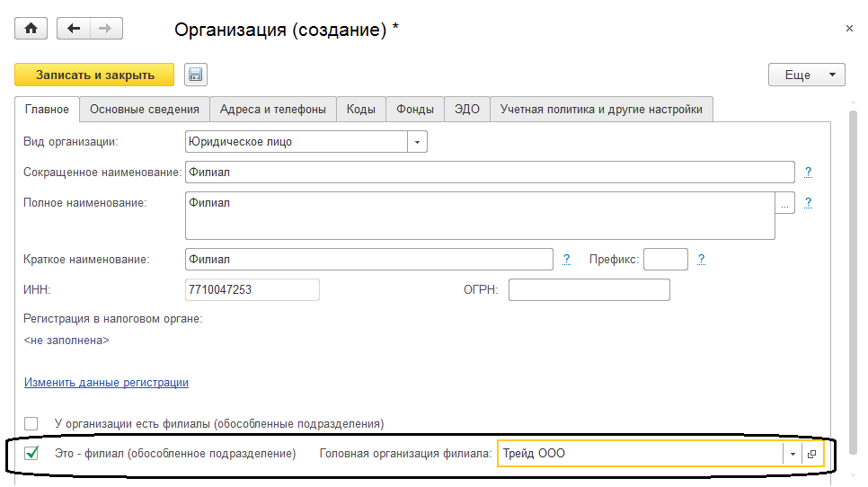Click the help question mark beside Сокращенное наименование
Screen dimensions: 868x487
pos(808,172)
